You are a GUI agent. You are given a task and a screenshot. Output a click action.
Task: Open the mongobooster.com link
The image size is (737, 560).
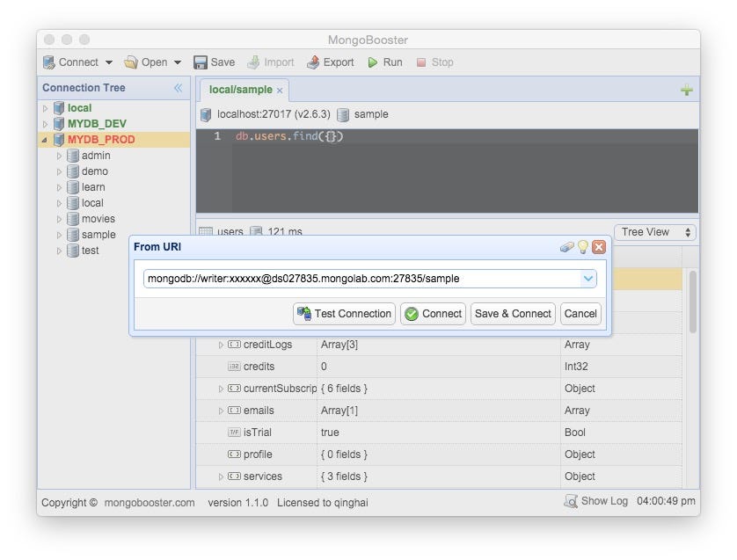pyautogui.click(x=150, y=503)
